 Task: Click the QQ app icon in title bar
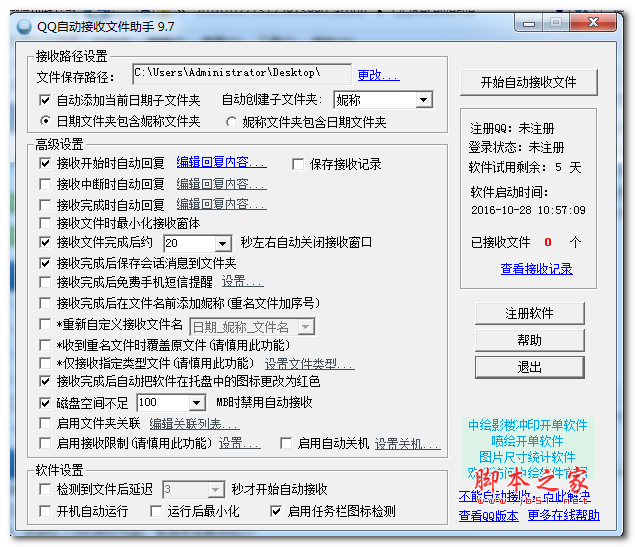click(24, 27)
